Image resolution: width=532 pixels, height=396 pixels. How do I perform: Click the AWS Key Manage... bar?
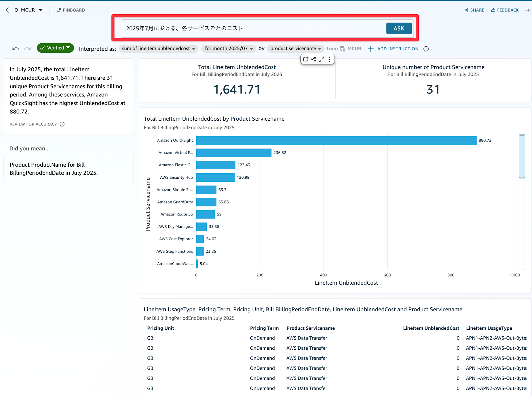click(x=201, y=227)
